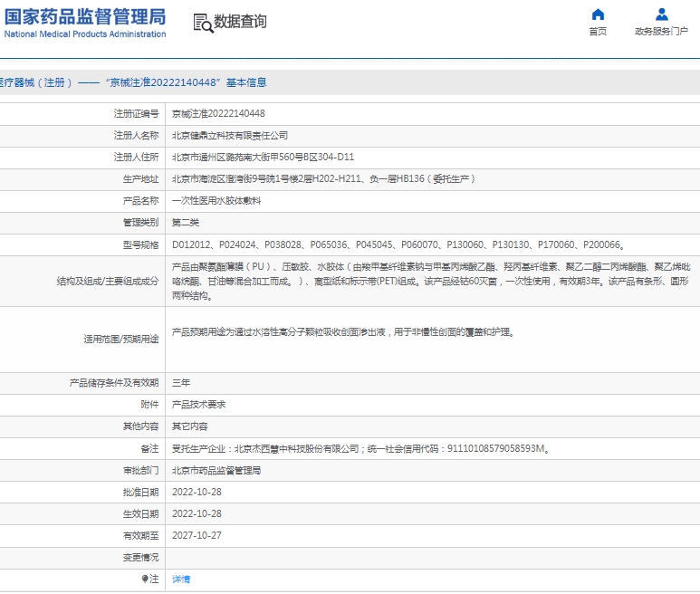This screenshot has width=700, height=594.
Task: Click the product name 一次性医用水胶体敷料
Action: pyautogui.click(x=216, y=201)
